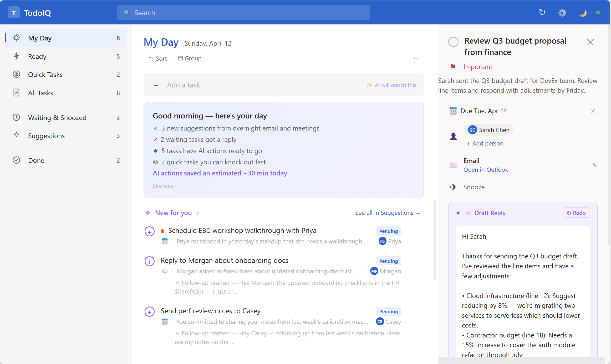The height and width of the screenshot is (364, 611).
Task: Click See all in Suggestions link
Action: pyautogui.click(x=387, y=213)
